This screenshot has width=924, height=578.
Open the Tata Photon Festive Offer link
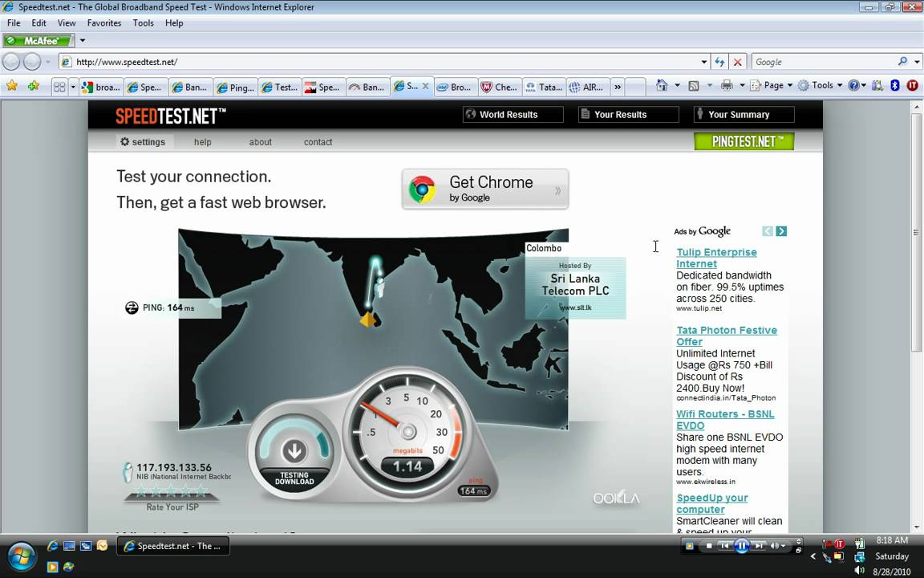[x=727, y=336]
